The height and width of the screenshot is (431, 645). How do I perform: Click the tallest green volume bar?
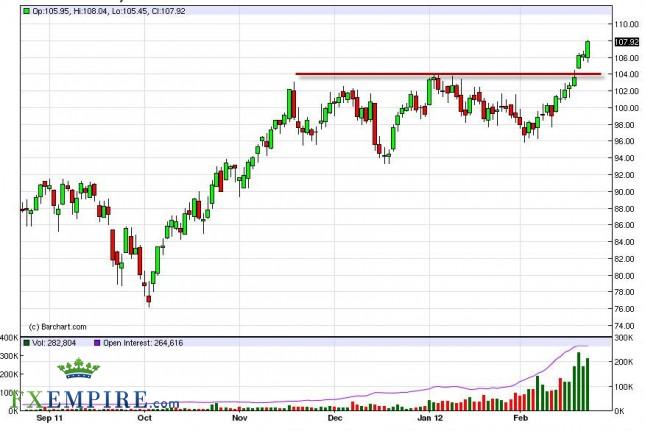tap(578, 381)
